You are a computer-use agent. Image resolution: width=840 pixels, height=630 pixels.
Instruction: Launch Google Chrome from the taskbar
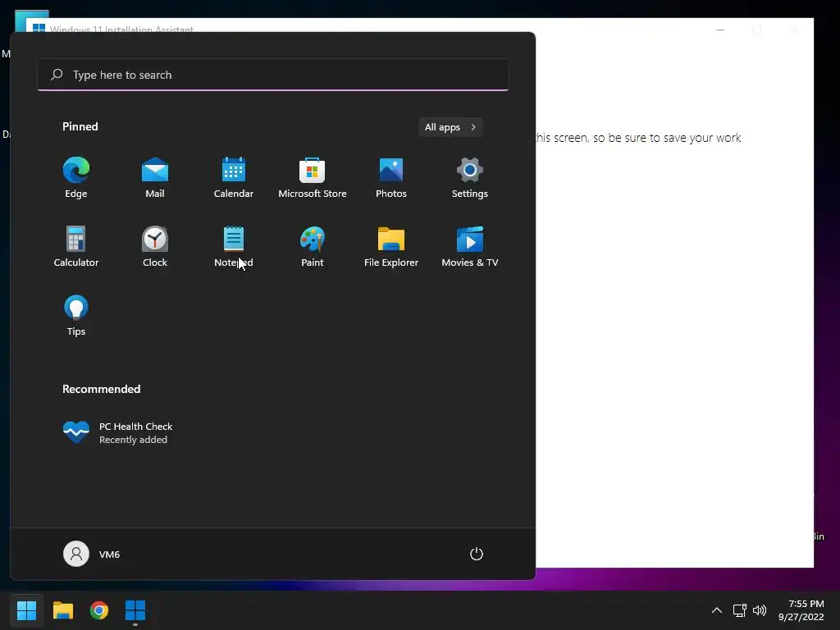[99, 609]
